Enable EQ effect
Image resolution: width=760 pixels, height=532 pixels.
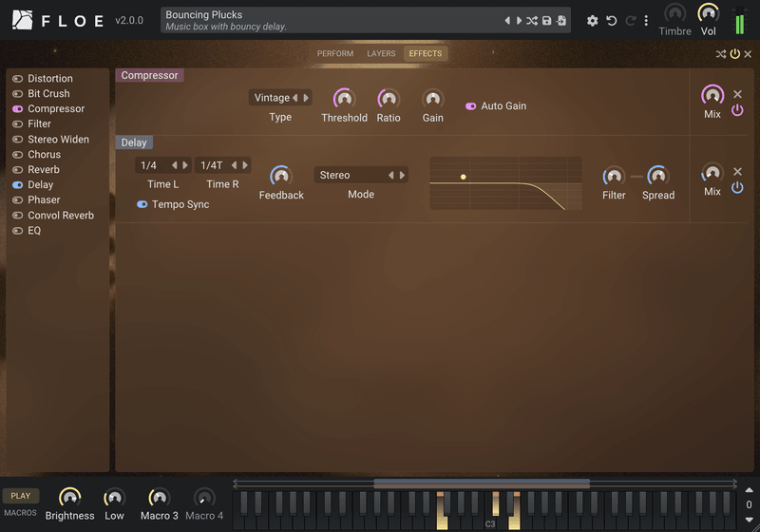click(x=17, y=231)
